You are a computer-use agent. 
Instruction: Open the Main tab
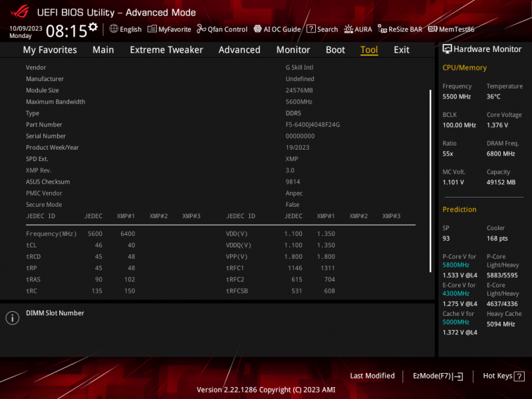click(x=103, y=50)
